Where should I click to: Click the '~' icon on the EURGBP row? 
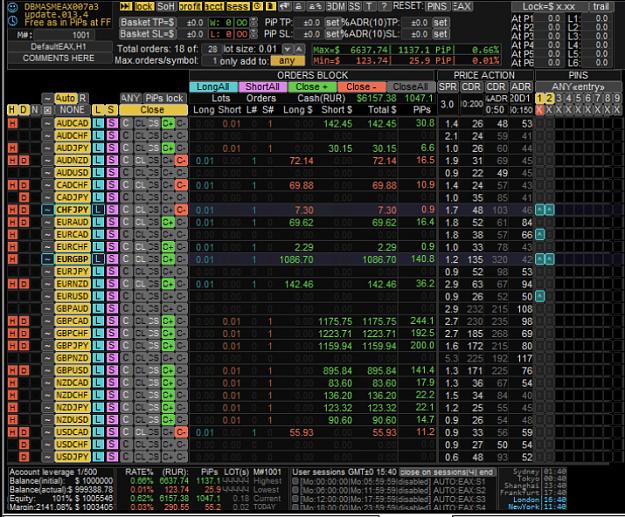tap(47, 259)
